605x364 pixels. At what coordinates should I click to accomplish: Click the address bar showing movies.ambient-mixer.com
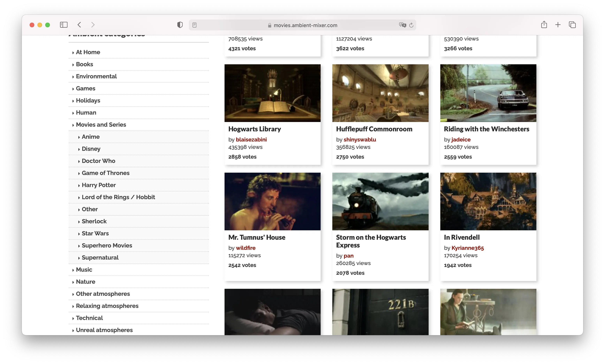tap(302, 25)
